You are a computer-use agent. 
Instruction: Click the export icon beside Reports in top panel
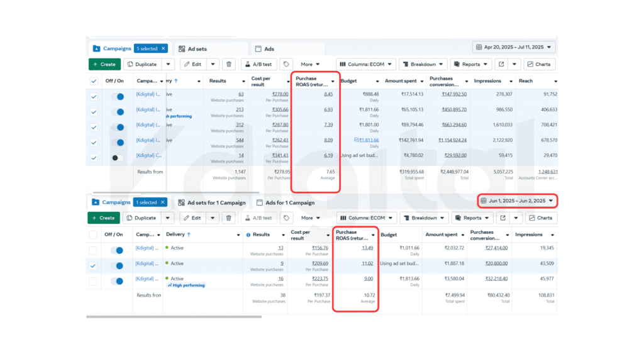[x=501, y=64]
